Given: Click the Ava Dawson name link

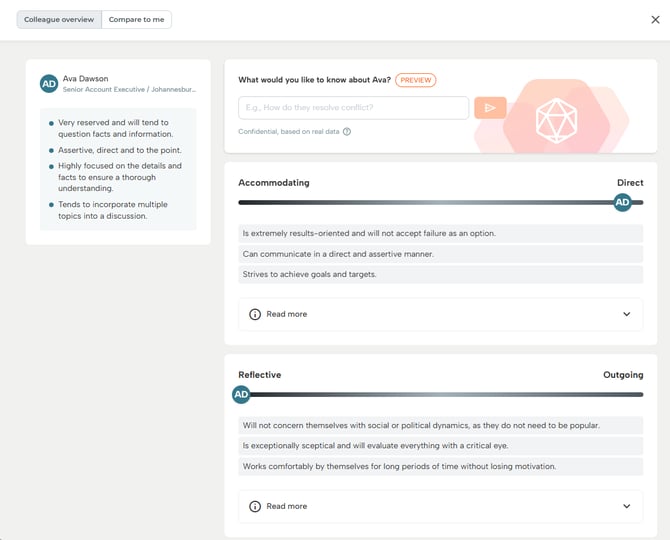Looking at the screenshot, I should click(x=85, y=79).
